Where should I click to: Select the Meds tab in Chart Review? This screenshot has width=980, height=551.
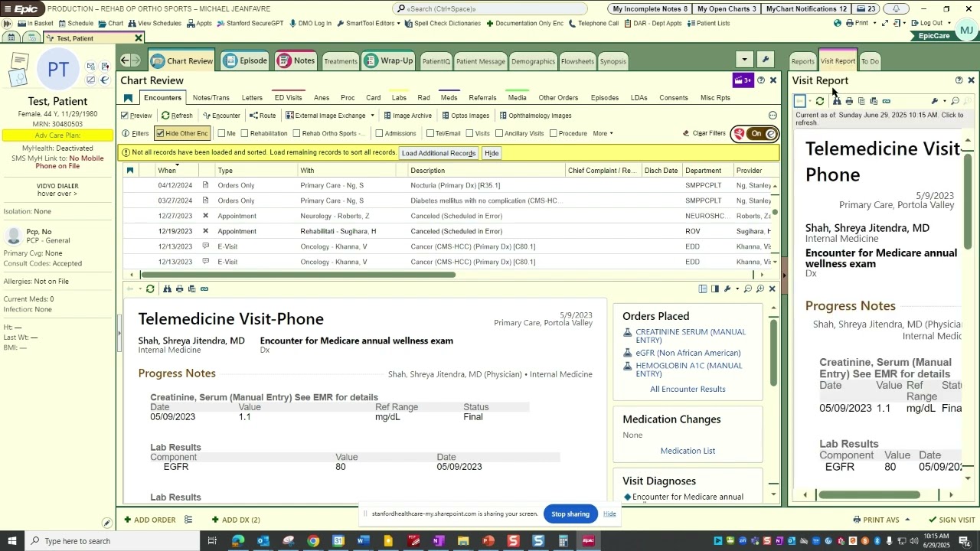point(449,98)
